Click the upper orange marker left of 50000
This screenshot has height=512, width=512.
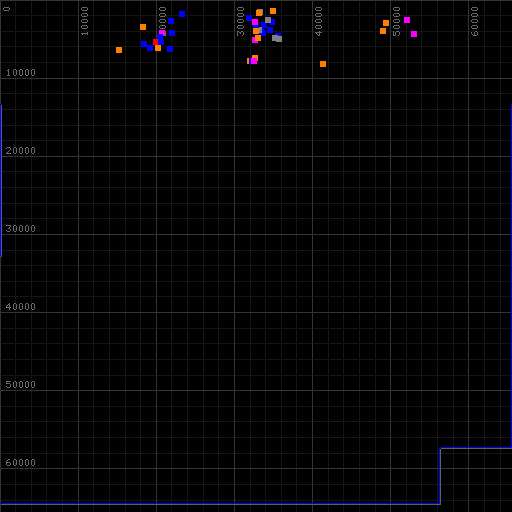[x=386, y=23]
